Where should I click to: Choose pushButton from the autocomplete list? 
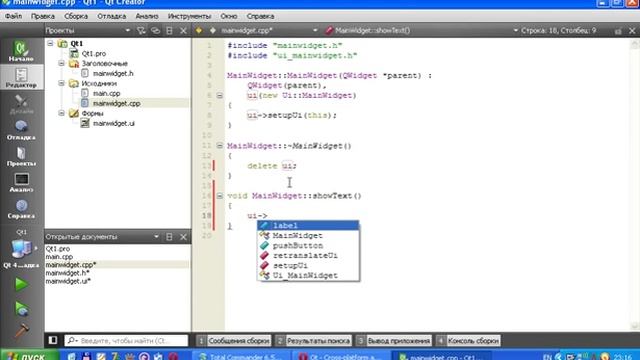coord(308,245)
